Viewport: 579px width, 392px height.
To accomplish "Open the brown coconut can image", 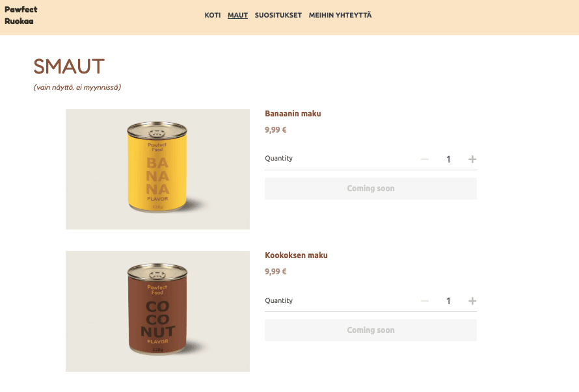I will click(x=157, y=311).
